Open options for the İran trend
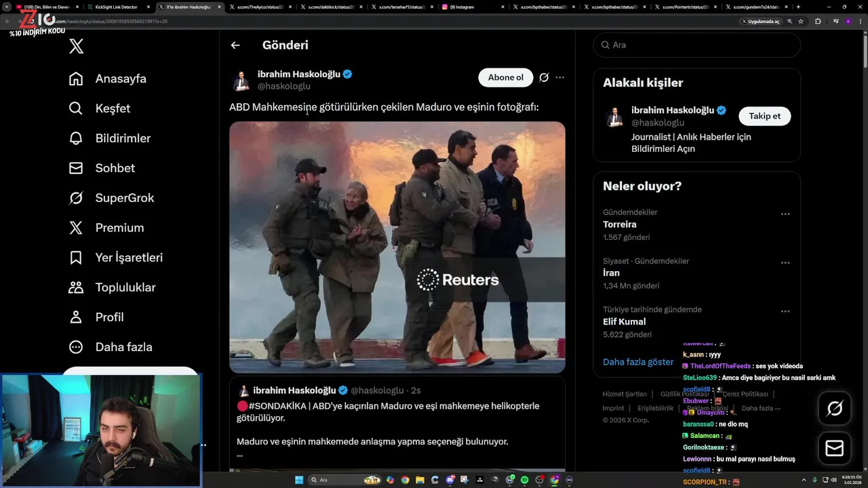This screenshot has width=868, height=488. [785, 263]
